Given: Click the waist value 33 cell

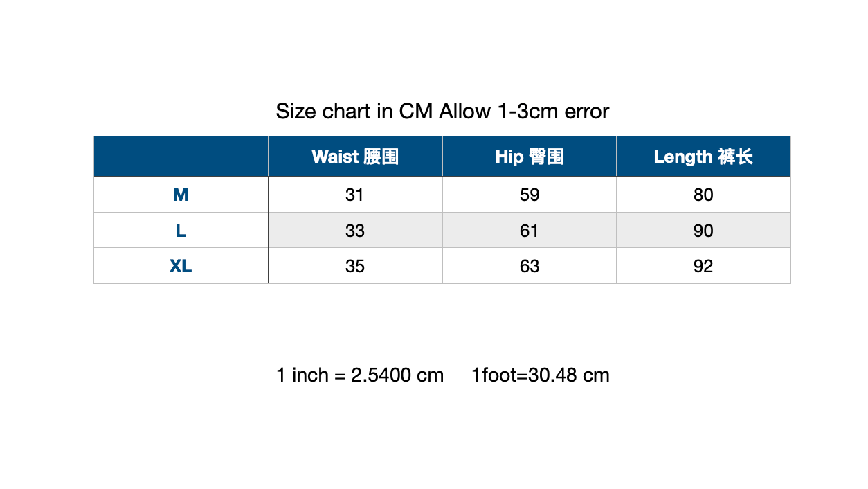Looking at the screenshot, I should (355, 230).
